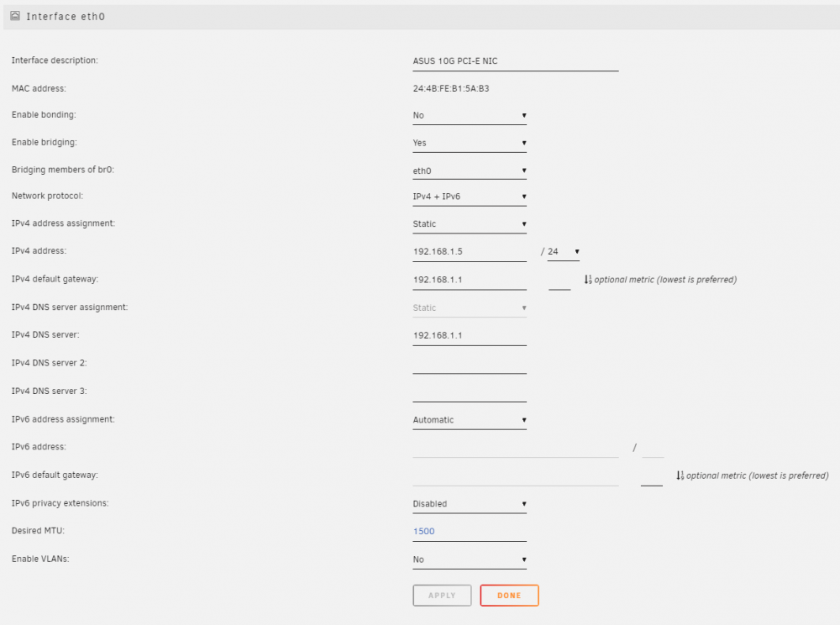Click the Interface eth0 section title
The width and height of the screenshot is (840, 625).
(66, 17)
